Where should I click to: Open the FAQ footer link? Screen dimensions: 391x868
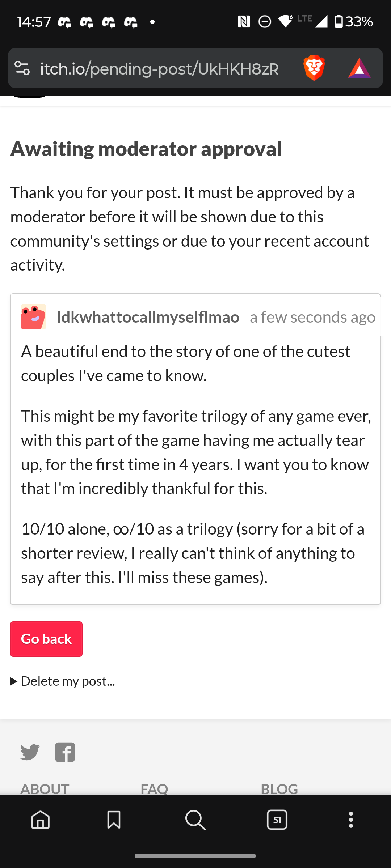click(154, 788)
